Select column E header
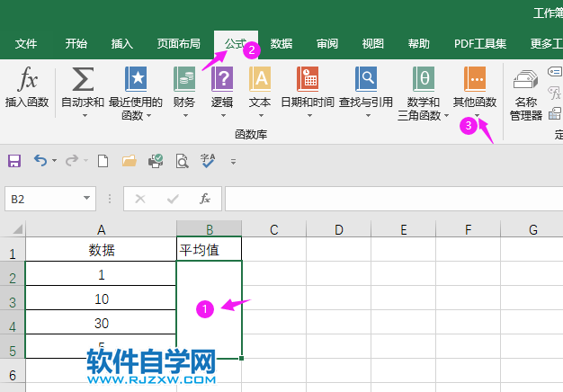 pyautogui.click(x=404, y=229)
